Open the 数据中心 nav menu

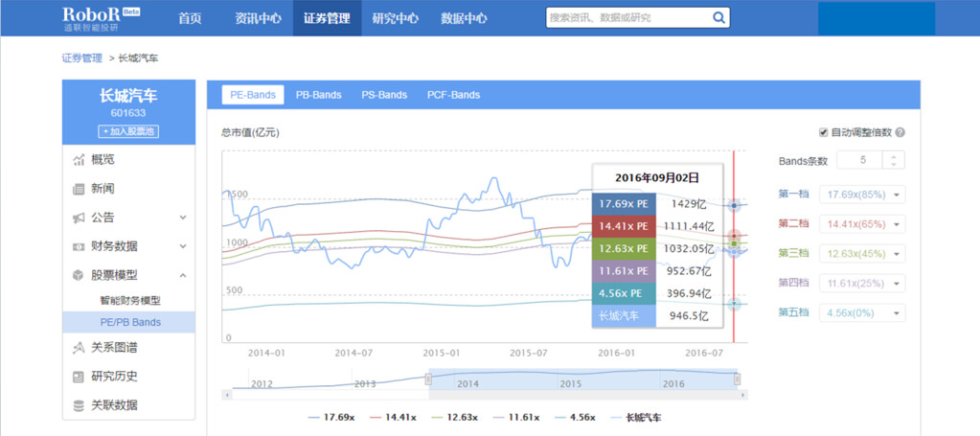coord(464,18)
